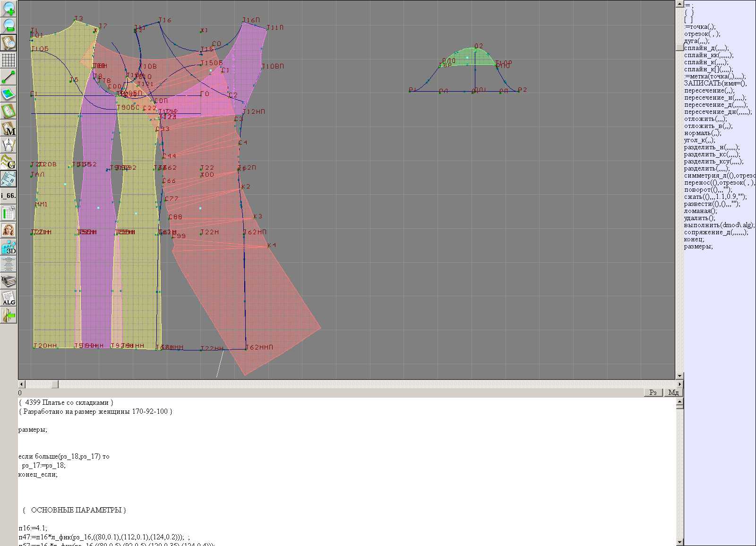
Task: Click the green spreadsheet table icon
Action: (9, 213)
